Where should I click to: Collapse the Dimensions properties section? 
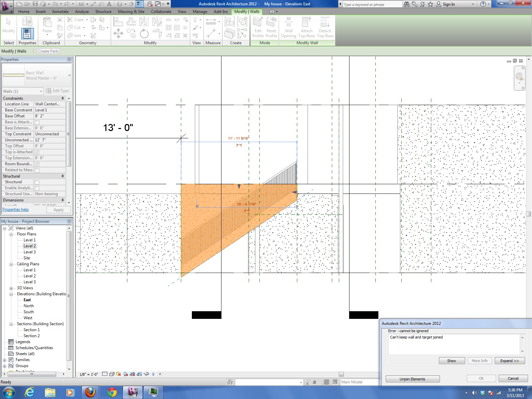pyautogui.click(x=63, y=200)
